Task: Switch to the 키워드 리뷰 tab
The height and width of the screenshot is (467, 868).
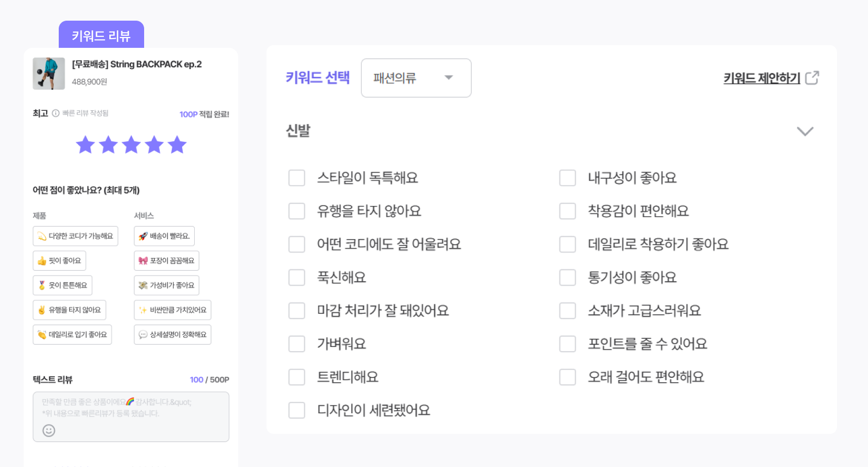Action: [101, 36]
